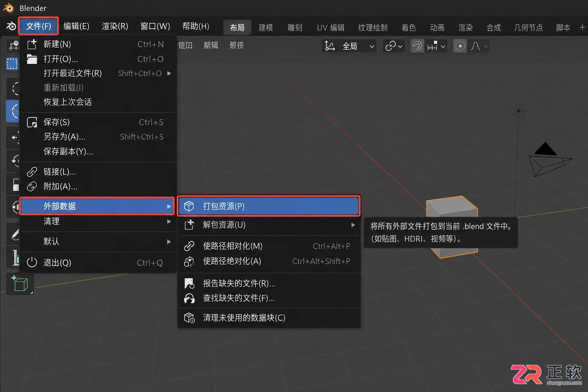Choose 保存(S) from file menu

tap(98, 122)
